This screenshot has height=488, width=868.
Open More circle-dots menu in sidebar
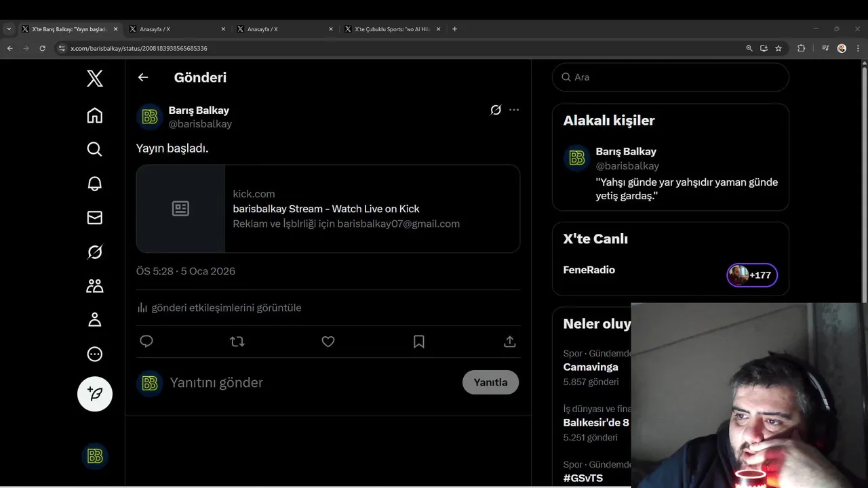tap(95, 354)
